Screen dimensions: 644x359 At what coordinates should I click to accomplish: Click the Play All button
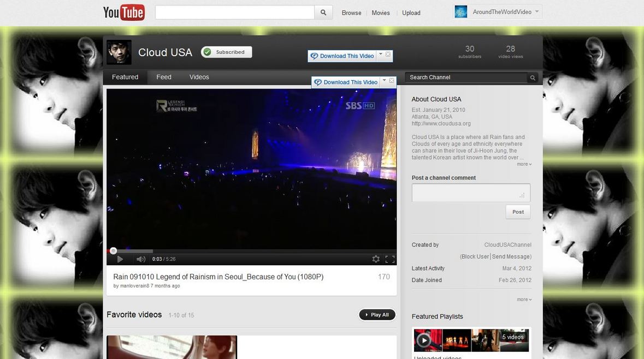377,315
